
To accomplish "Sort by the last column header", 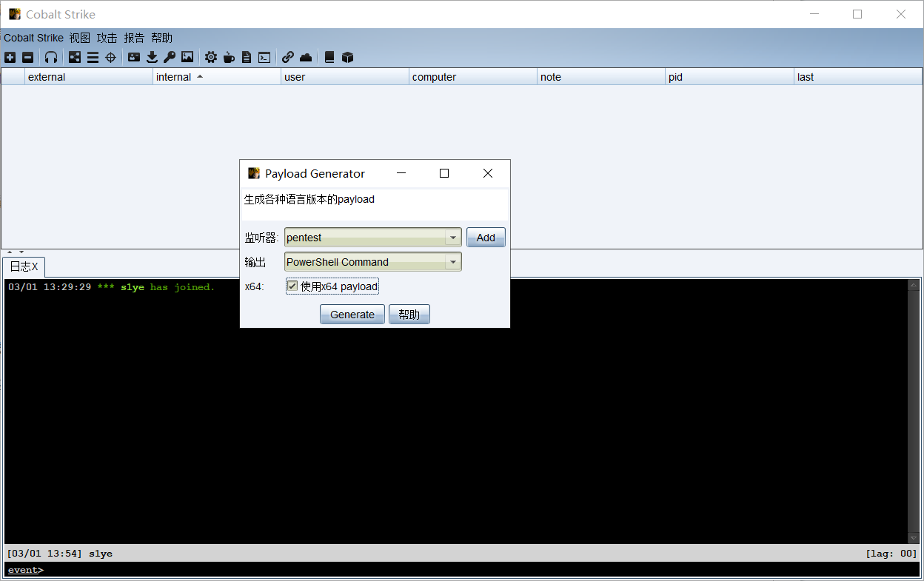I will pos(858,77).
